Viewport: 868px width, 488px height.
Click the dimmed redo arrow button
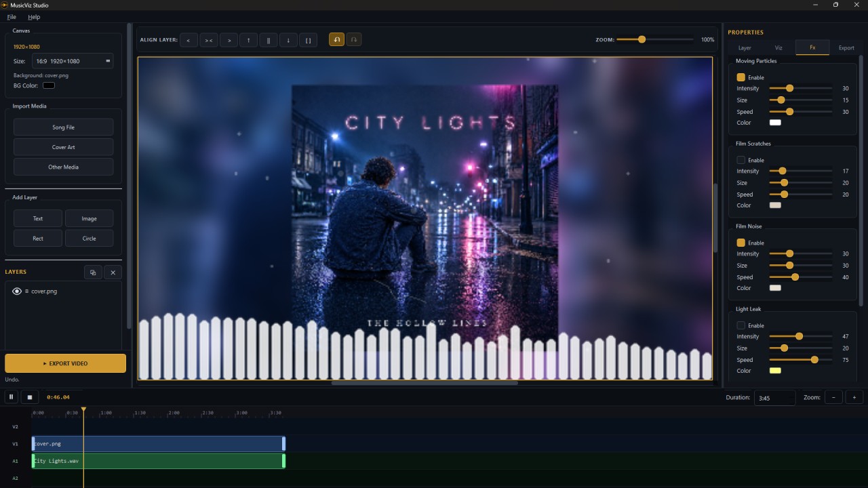coord(353,40)
